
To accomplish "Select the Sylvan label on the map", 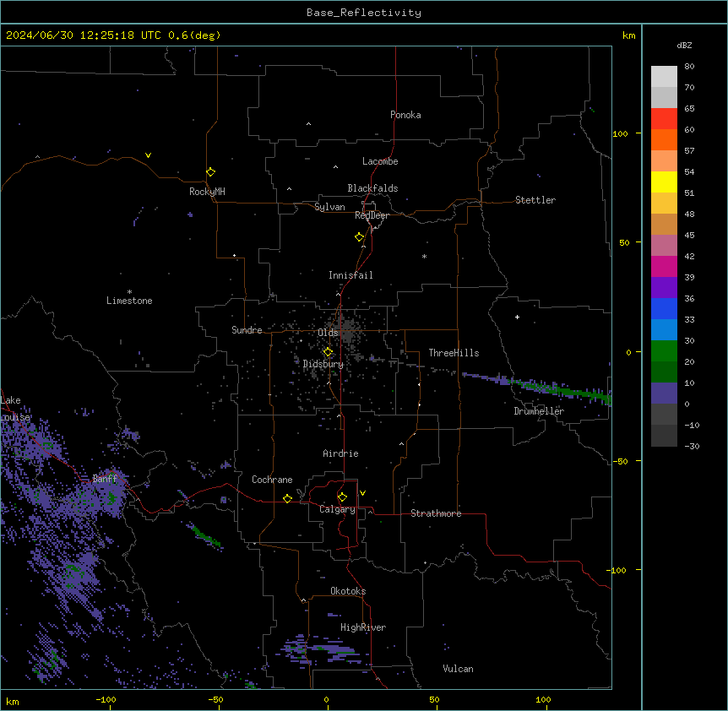I will (x=329, y=207).
